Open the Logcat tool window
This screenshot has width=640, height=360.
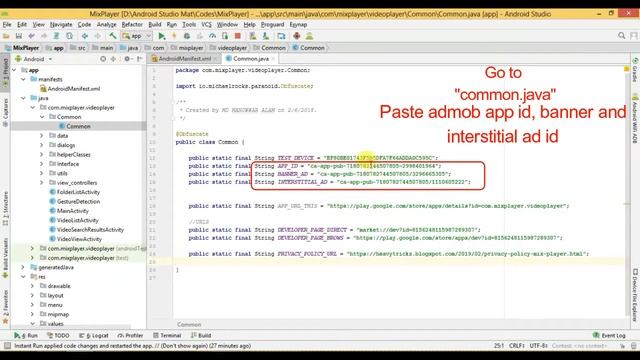[94, 336]
